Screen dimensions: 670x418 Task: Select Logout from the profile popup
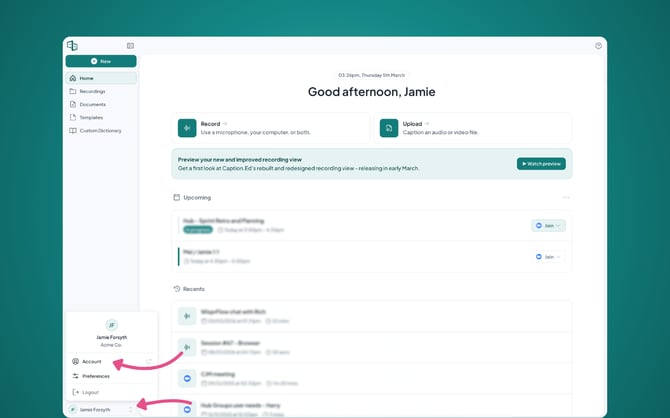90,392
